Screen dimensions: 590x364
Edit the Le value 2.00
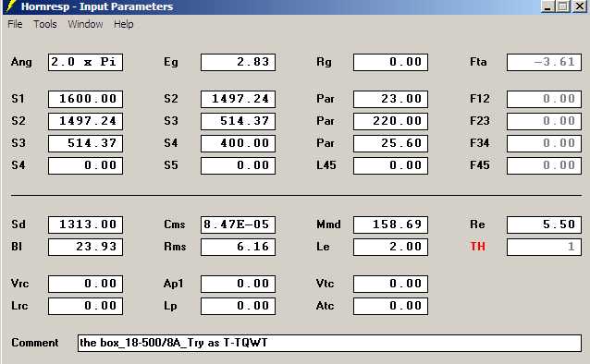pos(390,247)
